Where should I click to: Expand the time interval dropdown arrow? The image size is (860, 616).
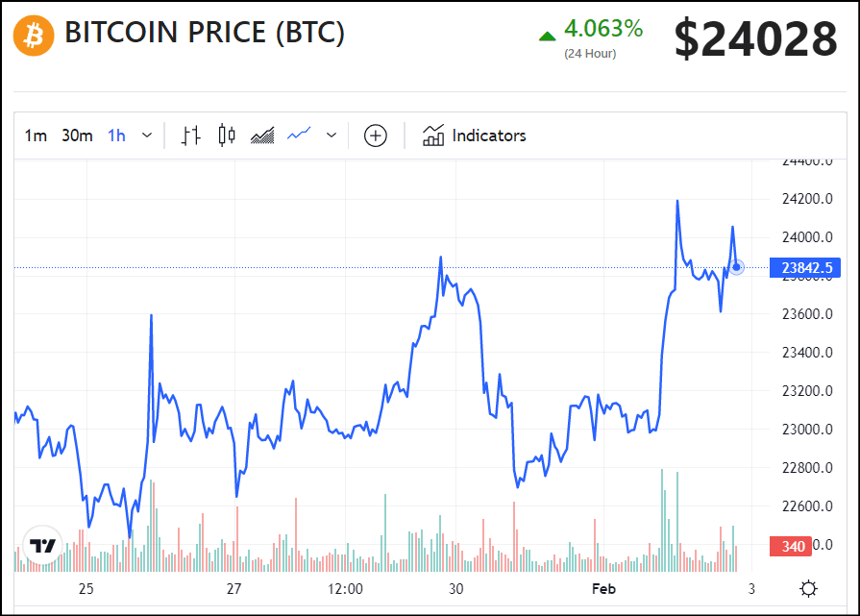(x=147, y=136)
